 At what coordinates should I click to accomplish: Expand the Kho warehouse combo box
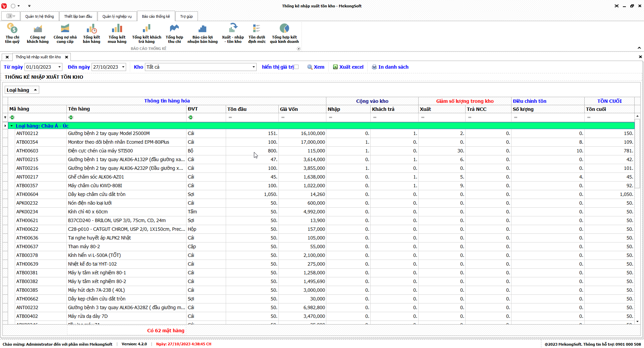(x=254, y=67)
